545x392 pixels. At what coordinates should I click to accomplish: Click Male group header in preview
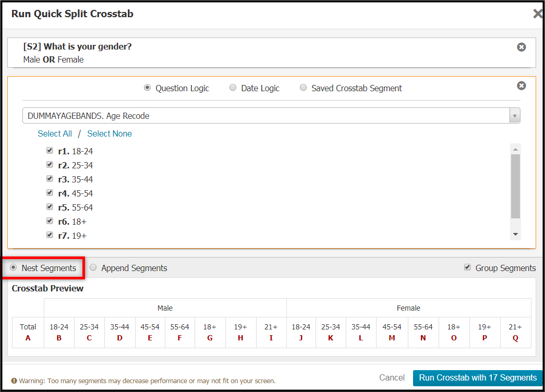pos(165,308)
